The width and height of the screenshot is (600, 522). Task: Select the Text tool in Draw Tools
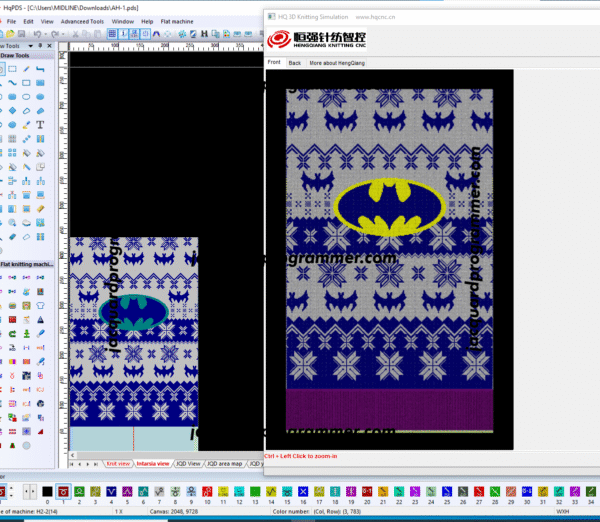(x=39, y=125)
